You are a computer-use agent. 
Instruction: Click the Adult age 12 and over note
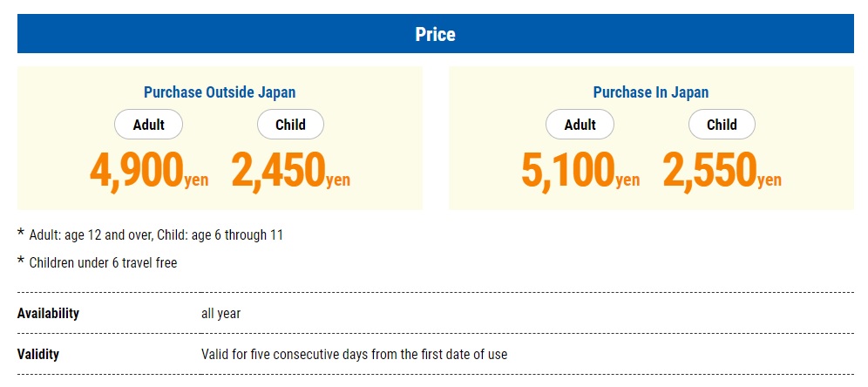click(x=156, y=235)
